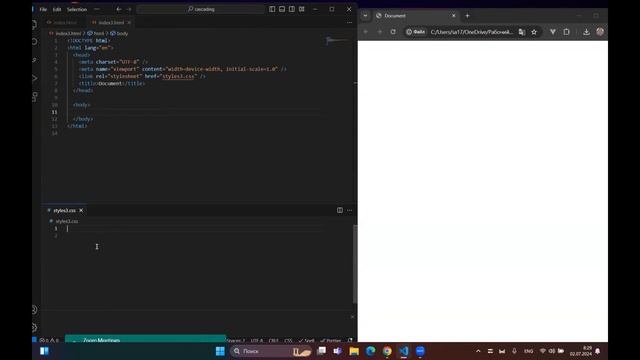The width and height of the screenshot is (640, 360).
Task: Open the Search view in the activity bar
Action: (x=35, y=42)
